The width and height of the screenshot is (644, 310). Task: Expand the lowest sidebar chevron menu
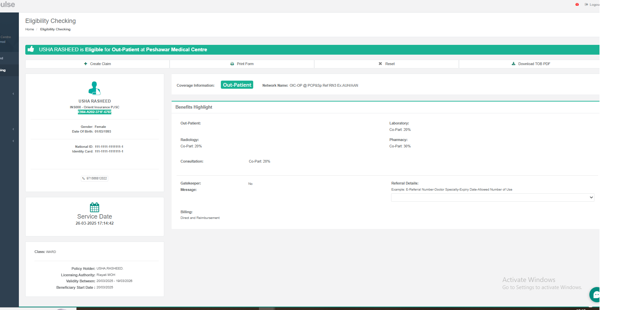(13, 141)
